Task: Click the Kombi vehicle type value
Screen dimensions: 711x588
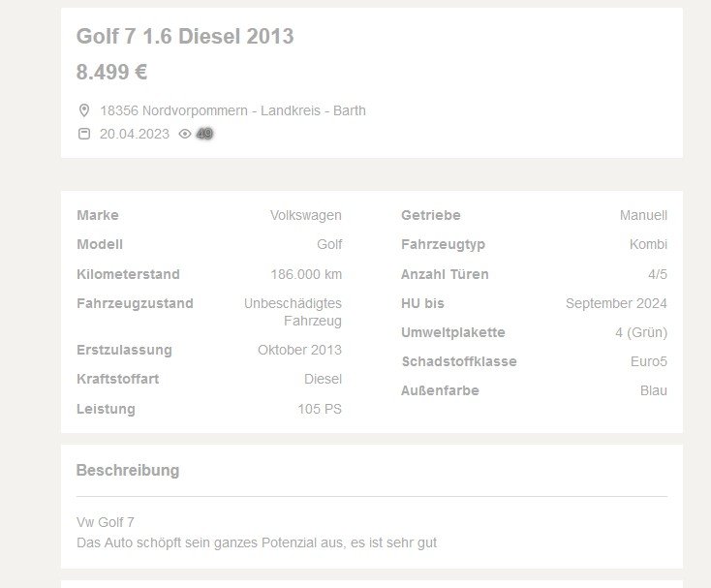Action: pyautogui.click(x=648, y=244)
